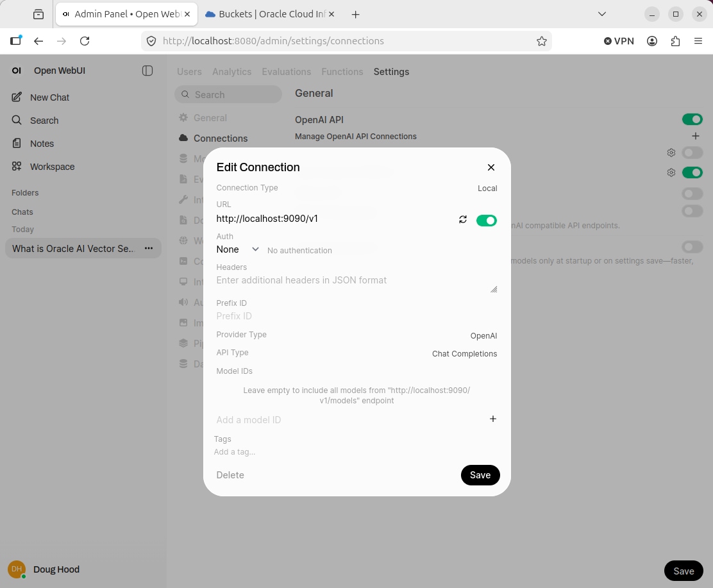The height and width of the screenshot is (588, 713).
Task: Close the Buckets Oracle Cloud tab
Action: pos(331,14)
